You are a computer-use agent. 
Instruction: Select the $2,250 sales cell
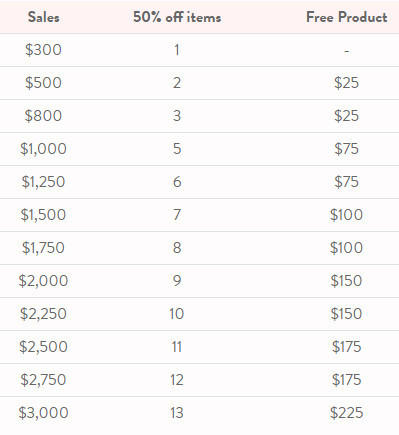coord(43,314)
